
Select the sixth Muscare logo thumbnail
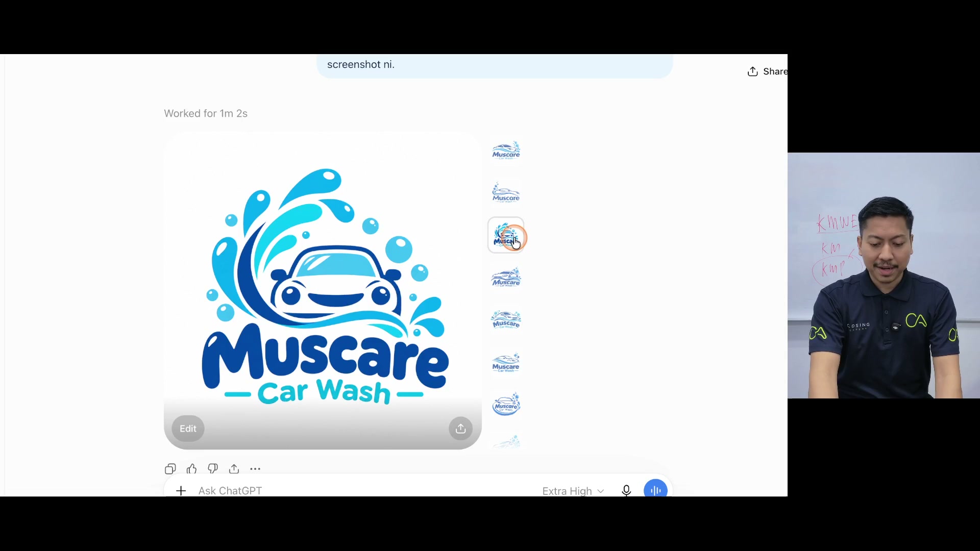506,363
